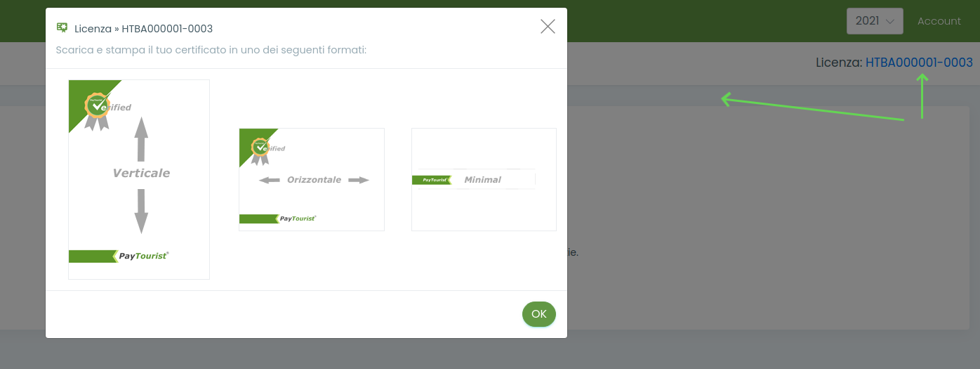Open the 2021 year dropdown
Screen dimensions: 980x369
point(875,21)
